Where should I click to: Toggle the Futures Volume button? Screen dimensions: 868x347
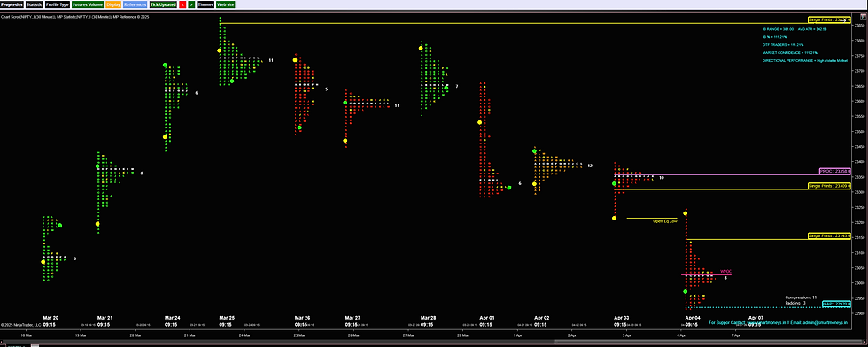coord(88,4)
